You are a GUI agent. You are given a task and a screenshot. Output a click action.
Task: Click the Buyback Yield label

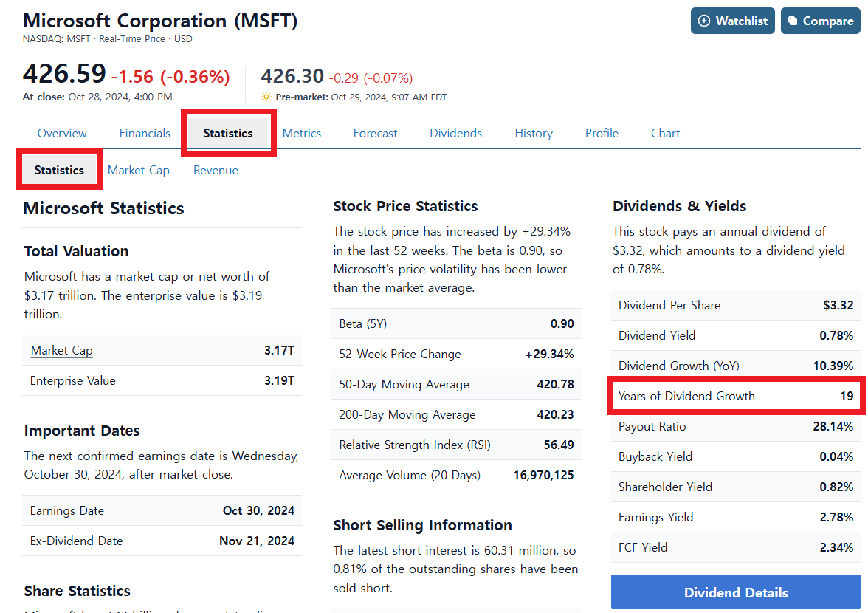click(655, 457)
